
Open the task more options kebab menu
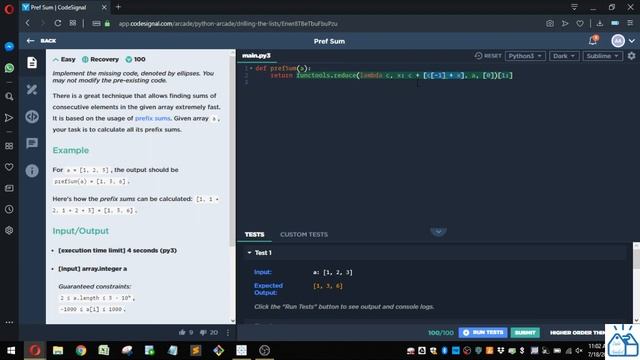click(228, 333)
